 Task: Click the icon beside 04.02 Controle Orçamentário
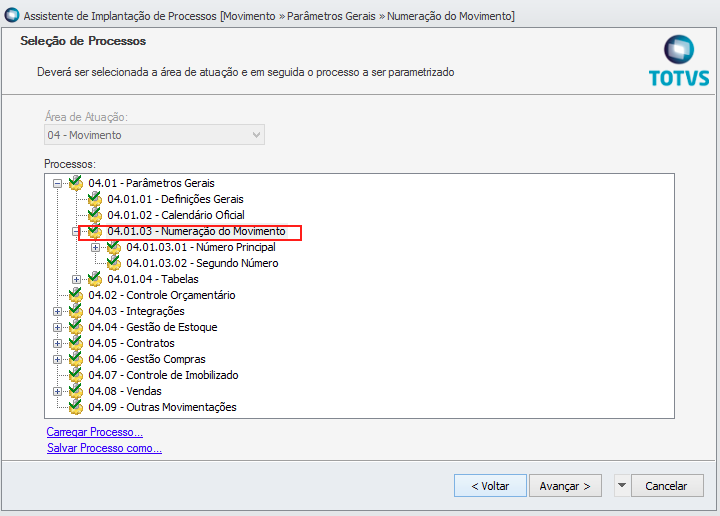[76, 295]
